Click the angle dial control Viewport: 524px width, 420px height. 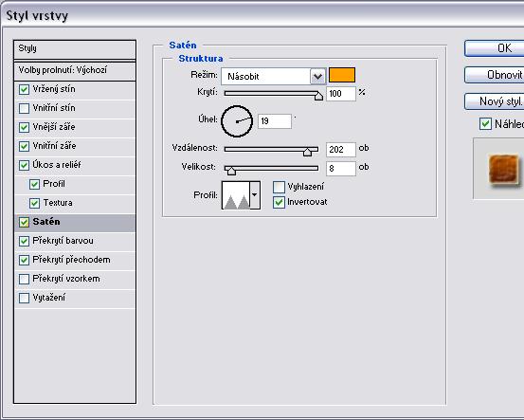pos(237,121)
